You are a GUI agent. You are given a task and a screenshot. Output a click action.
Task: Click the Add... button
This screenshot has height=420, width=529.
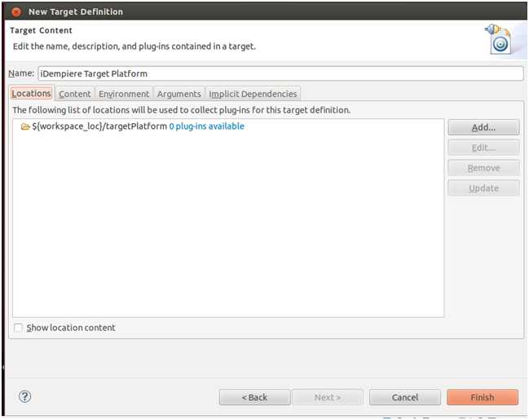483,127
